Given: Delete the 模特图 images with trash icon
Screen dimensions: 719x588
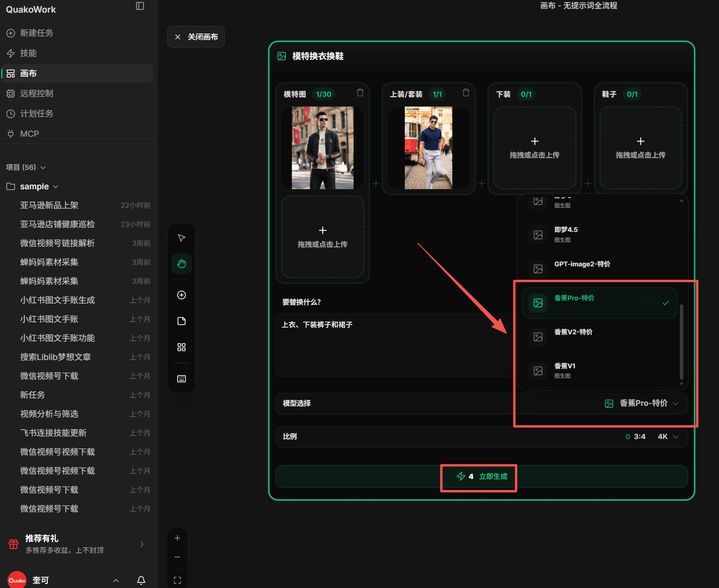Looking at the screenshot, I should (x=360, y=92).
